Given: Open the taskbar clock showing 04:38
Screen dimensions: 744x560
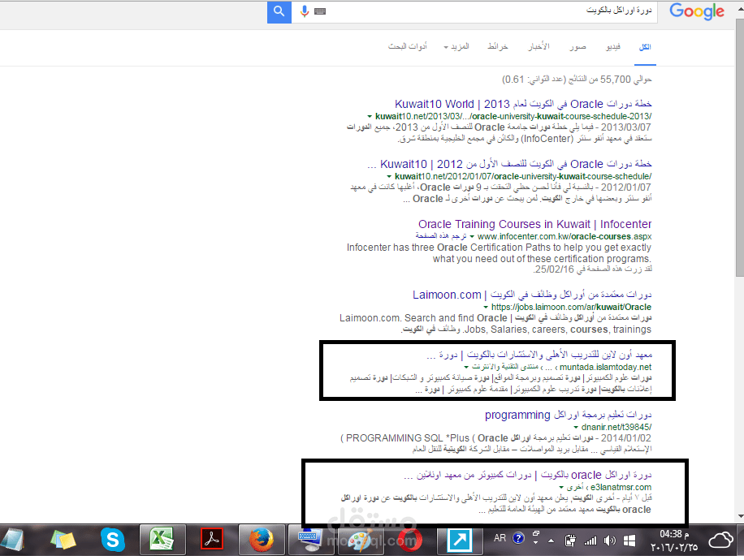Looking at the screenshot, I should 674,540.
